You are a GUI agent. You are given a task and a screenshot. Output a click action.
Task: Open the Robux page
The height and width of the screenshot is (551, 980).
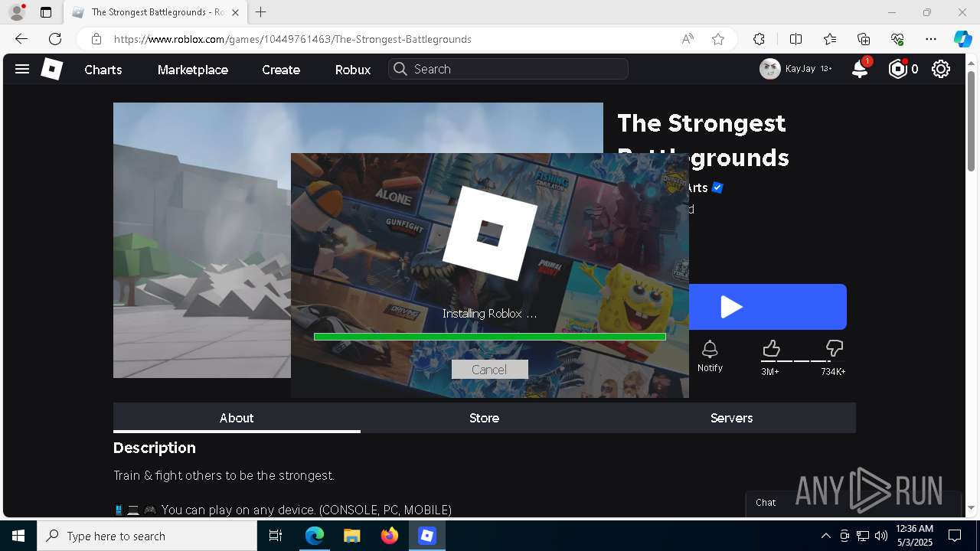[353, 70]
